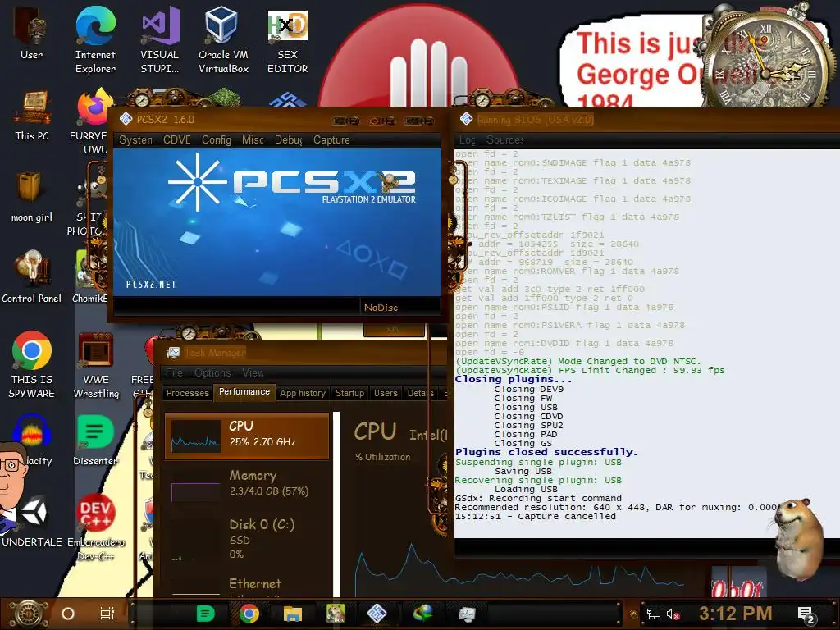840x630 pixels.
Task: Open the PCSX2 Misc menu
Action: 253,139
